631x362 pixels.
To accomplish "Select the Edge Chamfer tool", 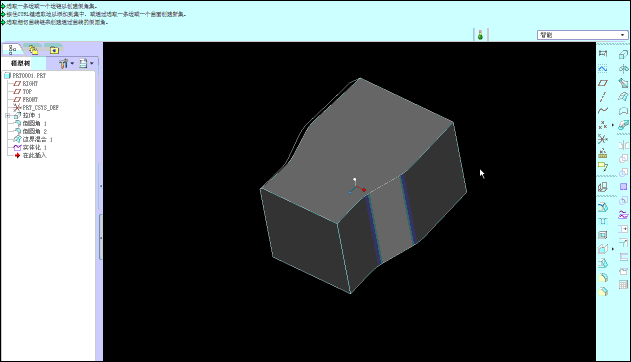I will tap(602, 291).
